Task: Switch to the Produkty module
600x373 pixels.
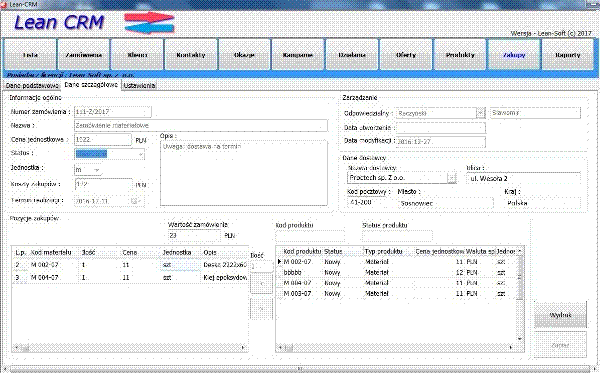Action: 460,55
